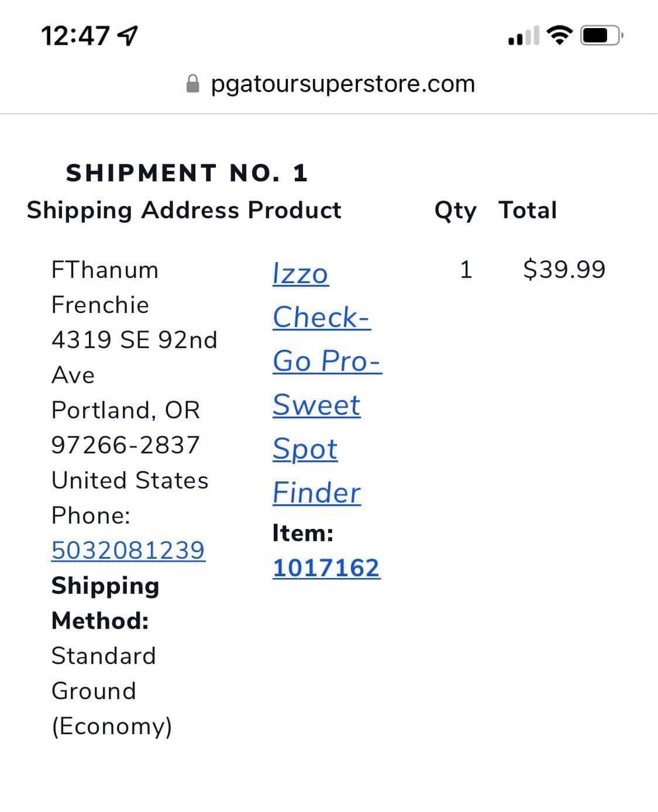The image size is (658, 812).
Task: Tap the Wi-Fi status icon
Action: click(560, 36)
